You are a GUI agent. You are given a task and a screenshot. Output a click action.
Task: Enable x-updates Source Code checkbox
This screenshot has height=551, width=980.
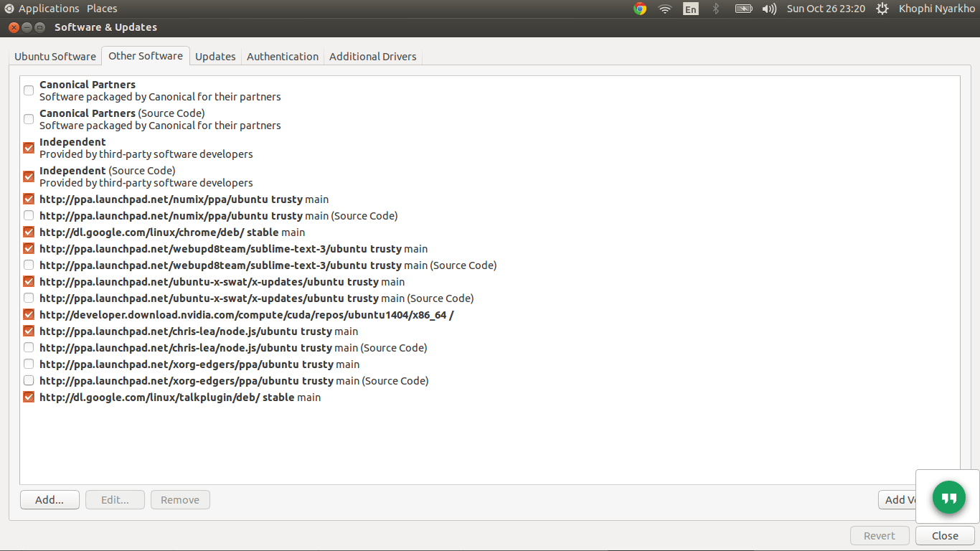(29, 298)
